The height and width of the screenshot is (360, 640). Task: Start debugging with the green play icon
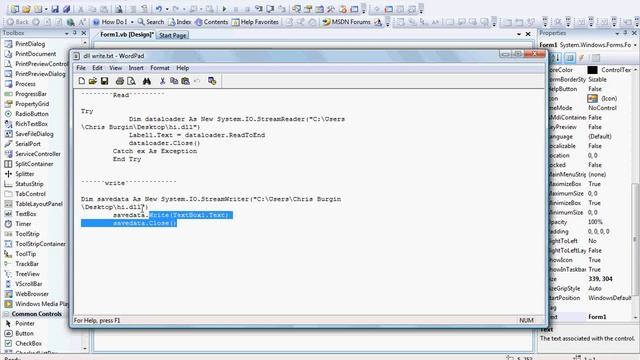(x=224, y=9)
